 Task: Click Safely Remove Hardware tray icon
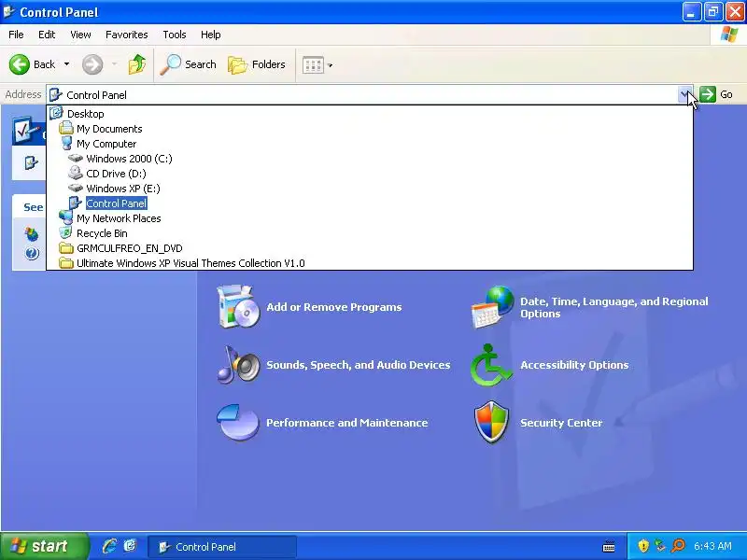[x=660, y=546]
